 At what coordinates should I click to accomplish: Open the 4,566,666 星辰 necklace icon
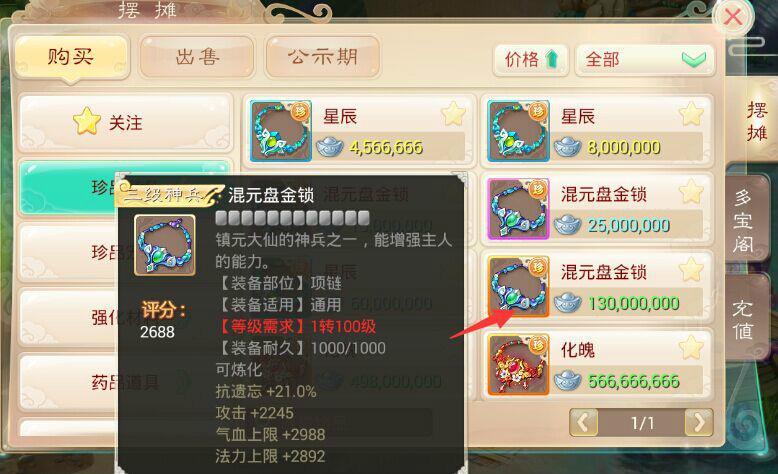click(x=281, y=131)
